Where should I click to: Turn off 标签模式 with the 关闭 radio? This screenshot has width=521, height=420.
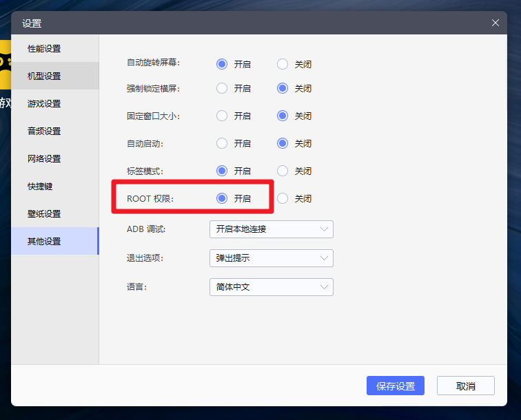point(283,171)
